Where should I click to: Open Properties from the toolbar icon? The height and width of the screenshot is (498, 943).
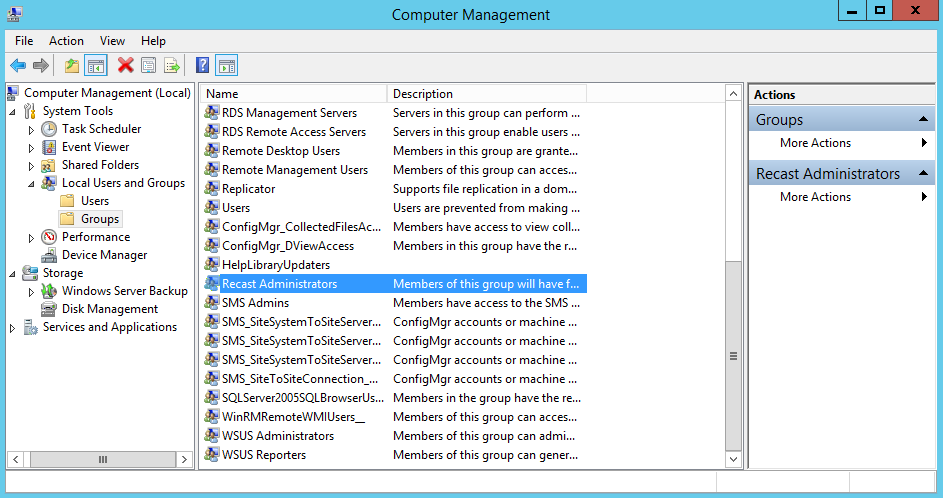149,65
